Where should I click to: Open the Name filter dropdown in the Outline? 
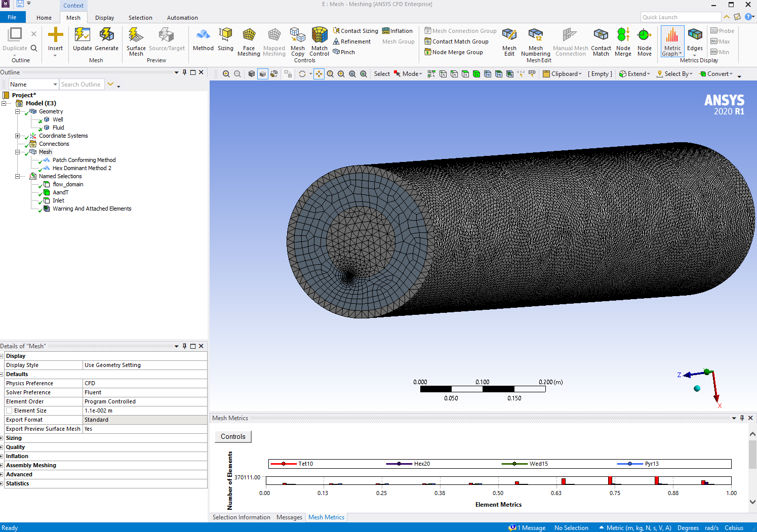point(55,85)
